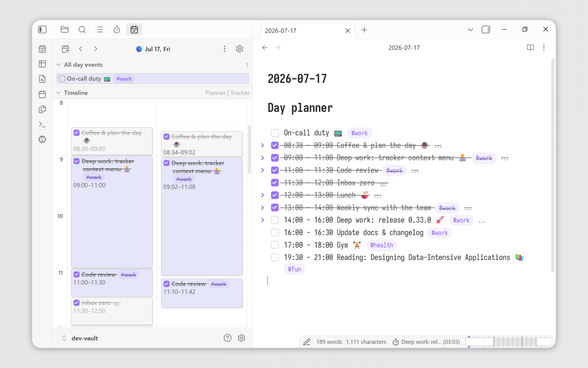This screenshot has width=588, height=368.
Task: Expand the 13:00 Weekly sync fold arrow
Action: [x=262, y=208]
